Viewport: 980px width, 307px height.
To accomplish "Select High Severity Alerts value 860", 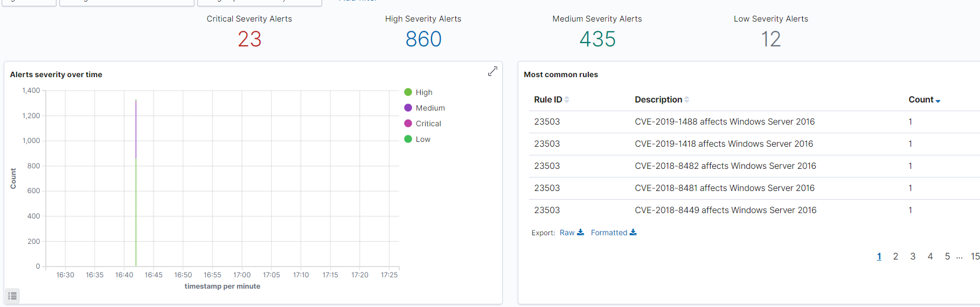I will click(x=423, y=39).
